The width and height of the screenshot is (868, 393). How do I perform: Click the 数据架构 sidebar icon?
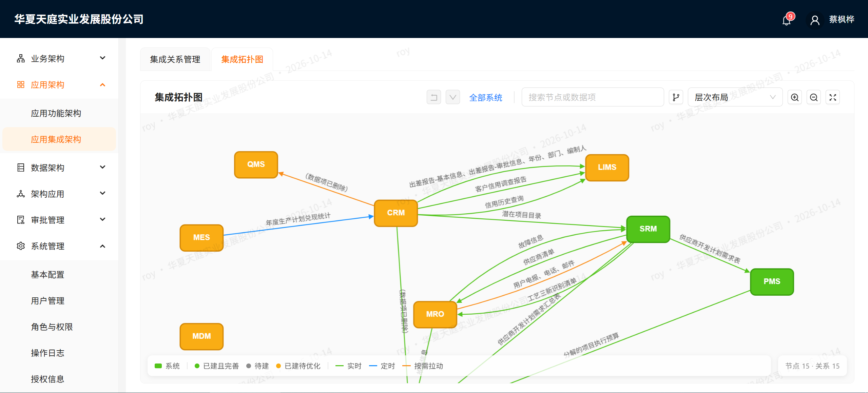pyautogui.click(x=21, y=168)
